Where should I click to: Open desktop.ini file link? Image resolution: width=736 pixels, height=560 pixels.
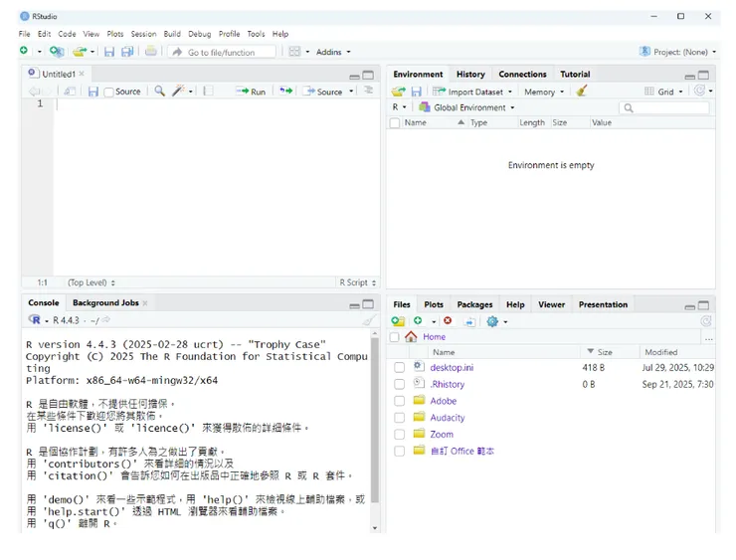coord(452,368)
